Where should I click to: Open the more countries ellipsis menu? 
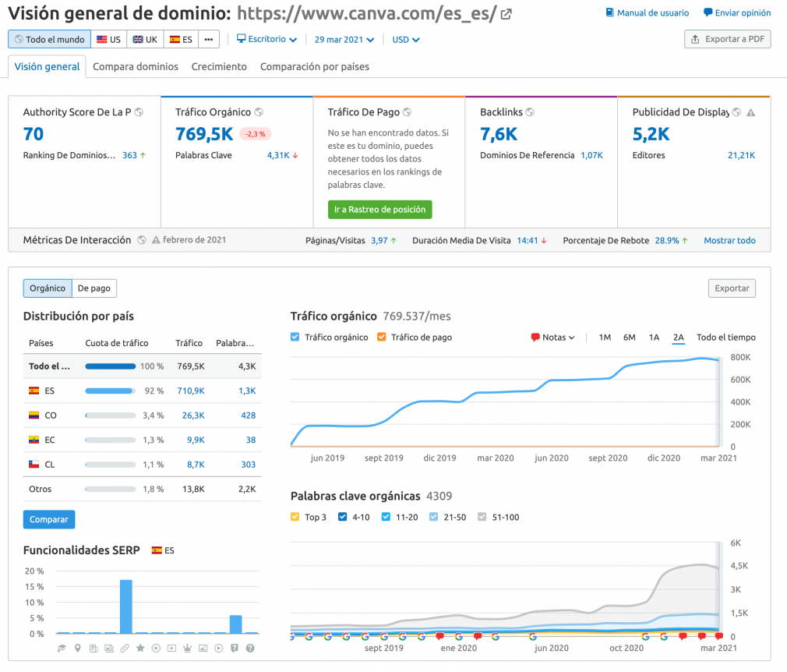pos(209,39)
